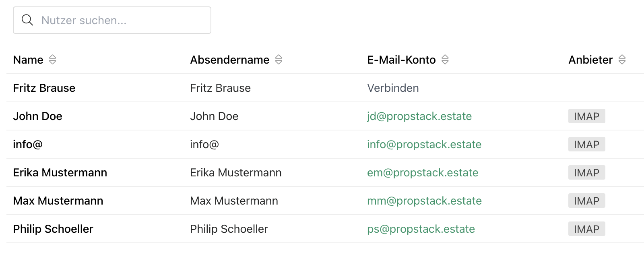Open mm@propstack.estate email account
The image size is (644, 269).
(424, 201)
